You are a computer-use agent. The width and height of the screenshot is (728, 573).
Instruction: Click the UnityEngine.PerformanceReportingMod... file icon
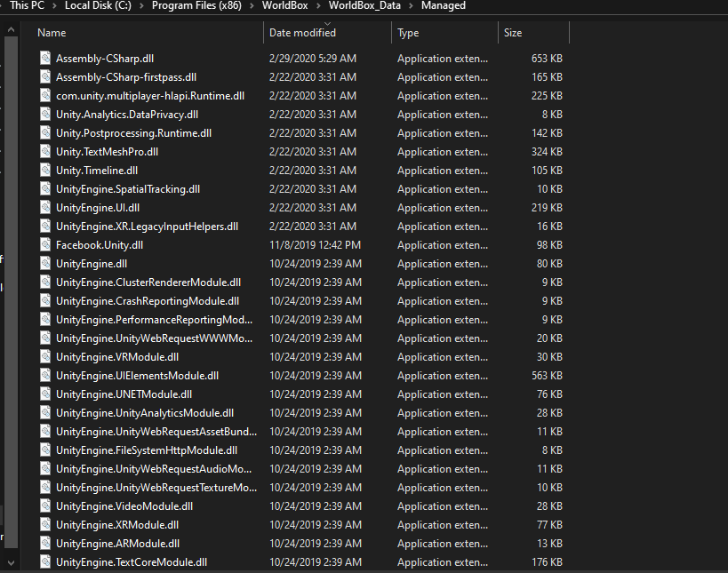[x=45, y=319]
